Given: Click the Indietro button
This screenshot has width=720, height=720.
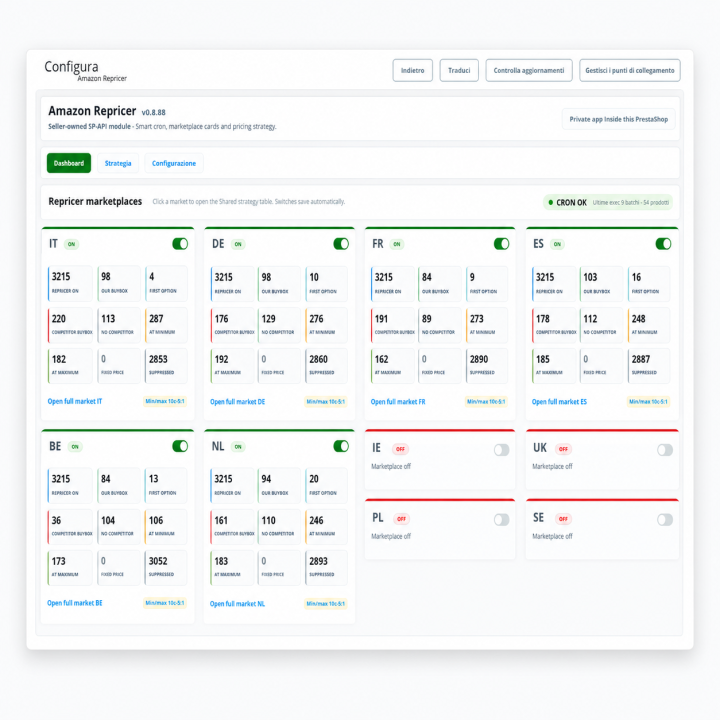Looking at the screenshot, I should pyautogui.click(x=412, y=70).
